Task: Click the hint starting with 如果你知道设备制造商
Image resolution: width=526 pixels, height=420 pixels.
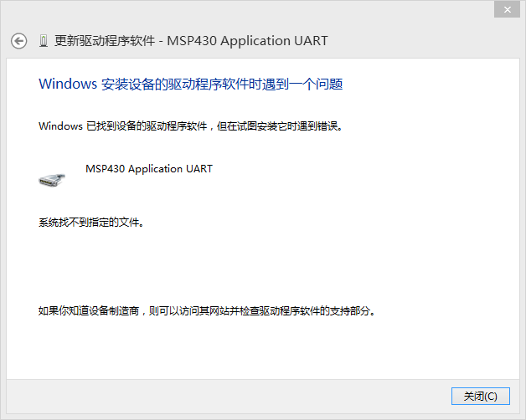Action: tap(207, 311)
